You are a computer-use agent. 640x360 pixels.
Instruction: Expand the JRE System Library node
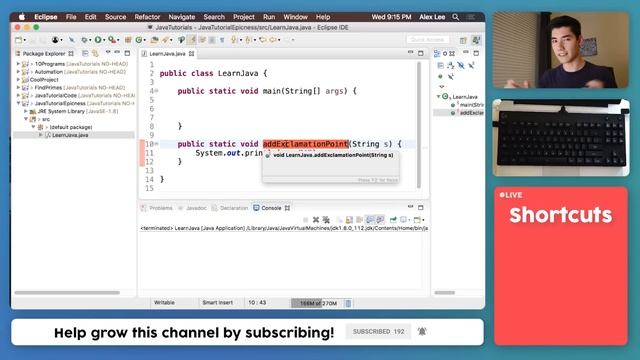pyautogui.click(x=26, y=111)
